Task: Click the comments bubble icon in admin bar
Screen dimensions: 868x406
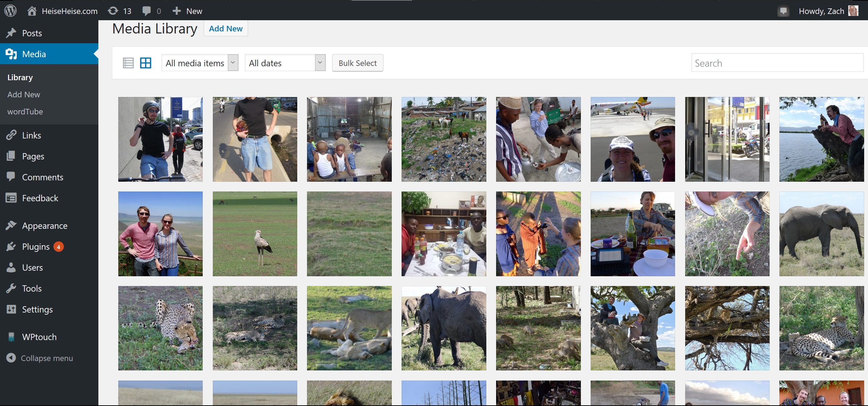Action: [147, 11]
